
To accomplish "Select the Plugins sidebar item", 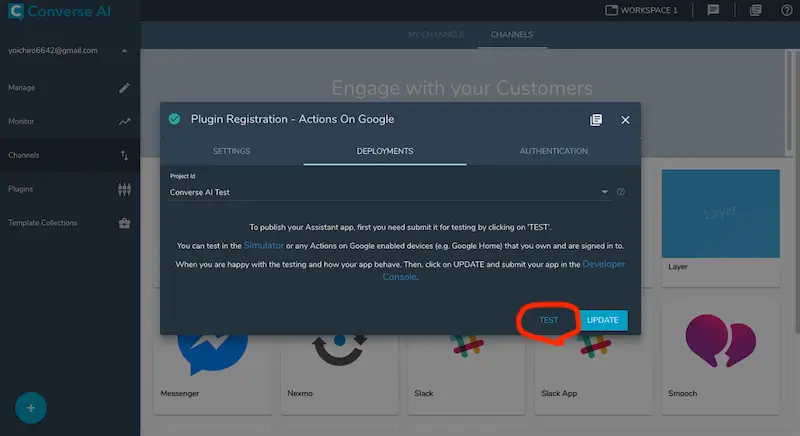I will [70, 189].
